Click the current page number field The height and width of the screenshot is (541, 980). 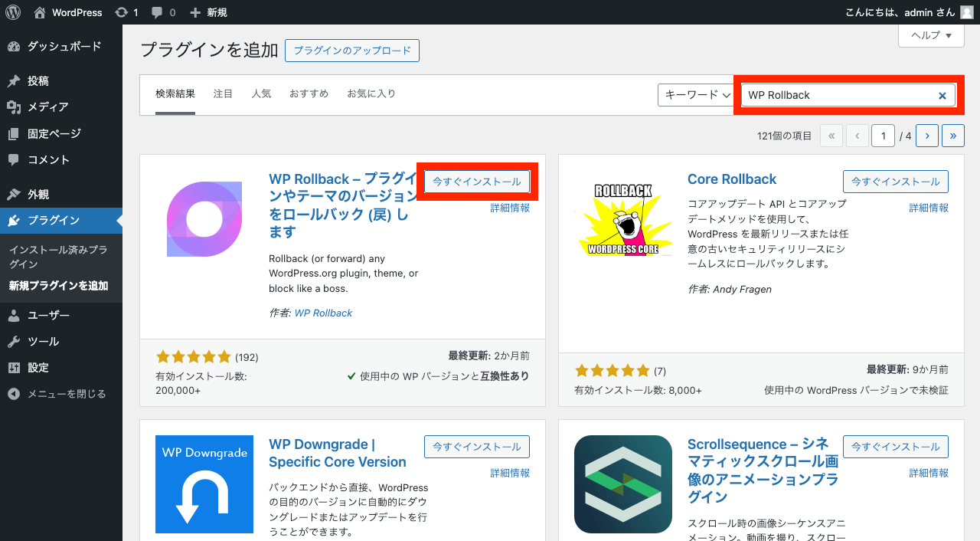pos(883,136)
